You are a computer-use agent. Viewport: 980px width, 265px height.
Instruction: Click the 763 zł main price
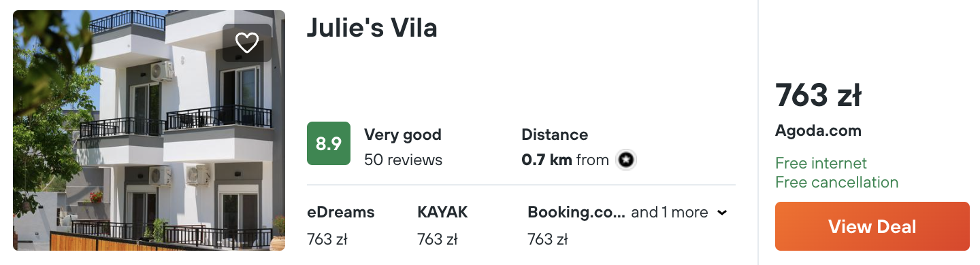[x=818, y=95]
